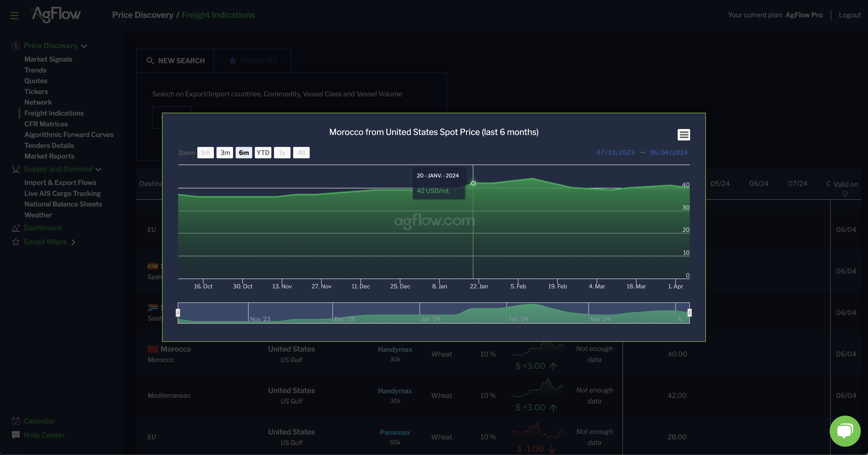Open Import & Export Flows

60,183
